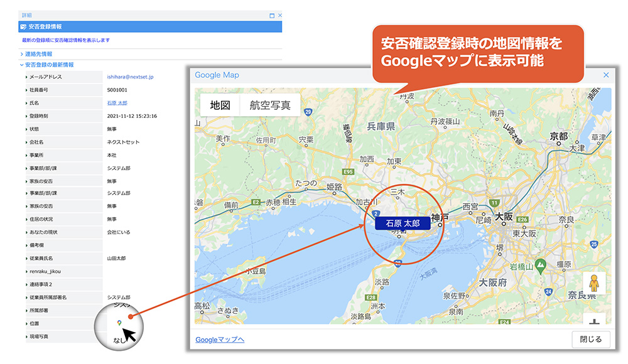Open the 石原 太郎 name link in 氏名 row
Viewport: 628px width, 364px height.
coord(117,103)
